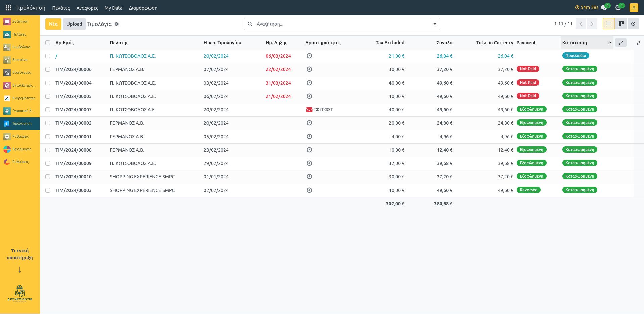
Task: Click the 1-11 / 11 pager counter
Action: click(x=563, y=24)
